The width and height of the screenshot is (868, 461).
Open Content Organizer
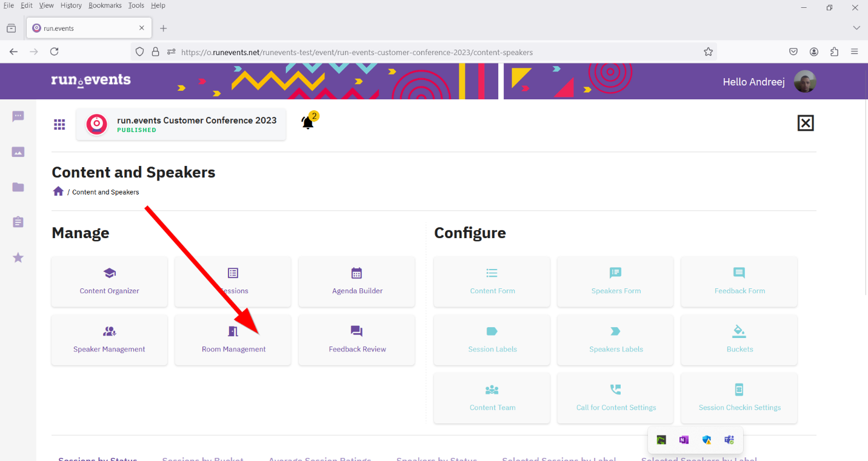(109, 282)
